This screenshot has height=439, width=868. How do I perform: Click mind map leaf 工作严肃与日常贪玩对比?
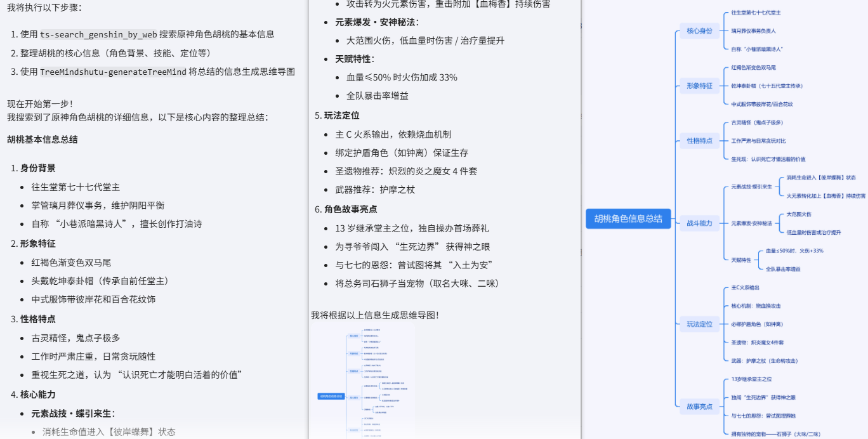pos(758,141)
